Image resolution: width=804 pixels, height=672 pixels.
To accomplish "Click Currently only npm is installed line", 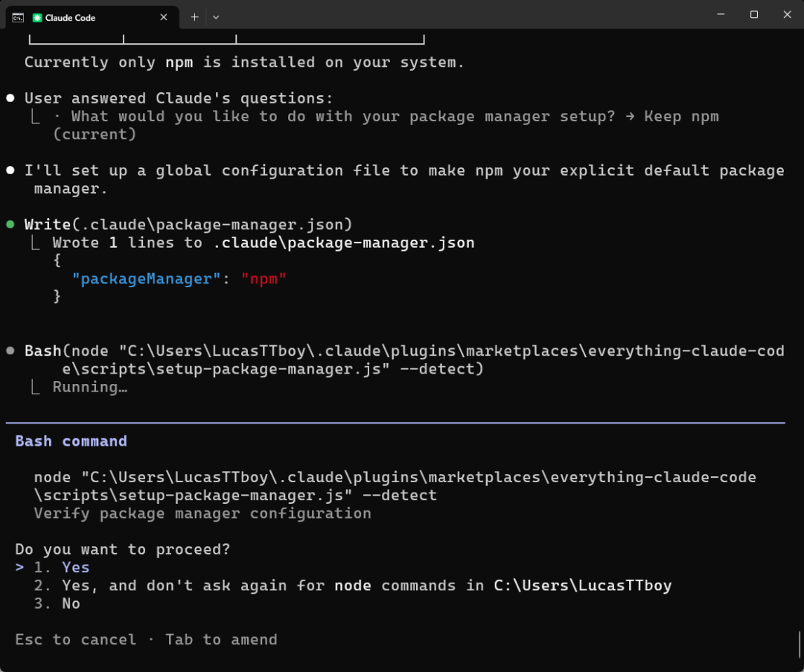I will 244,63.
